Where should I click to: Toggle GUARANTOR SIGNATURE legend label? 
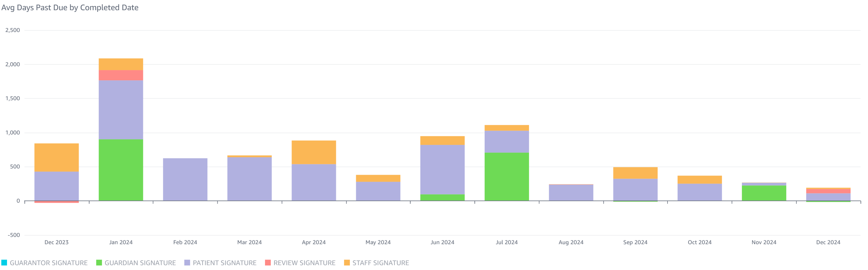[48, 263]
